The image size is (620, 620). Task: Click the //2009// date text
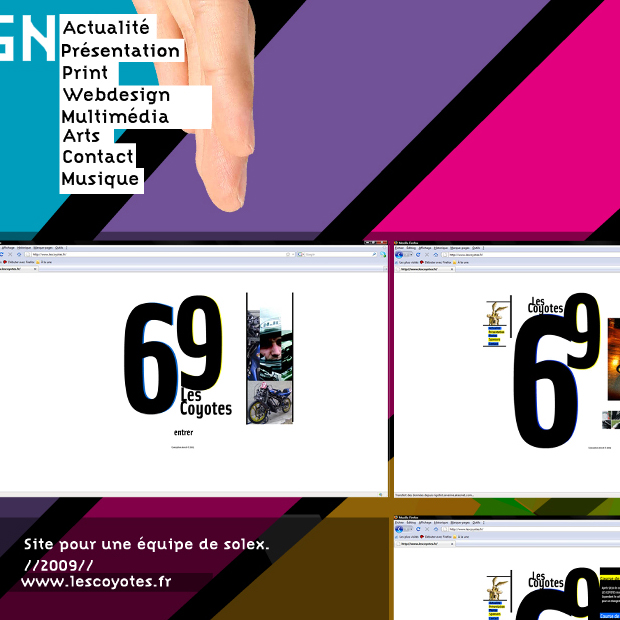[x=59, y=565]
